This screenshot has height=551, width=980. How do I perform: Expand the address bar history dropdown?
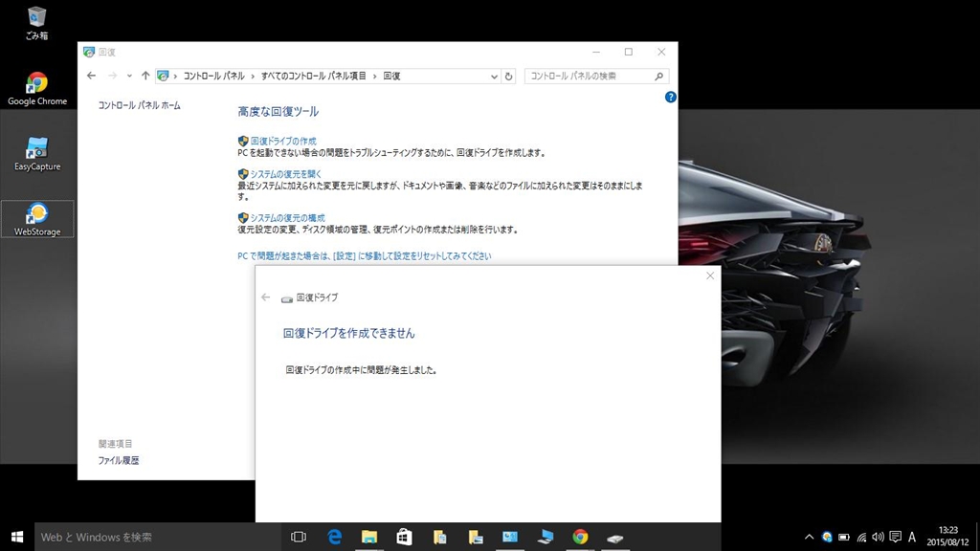click(494, 77)
